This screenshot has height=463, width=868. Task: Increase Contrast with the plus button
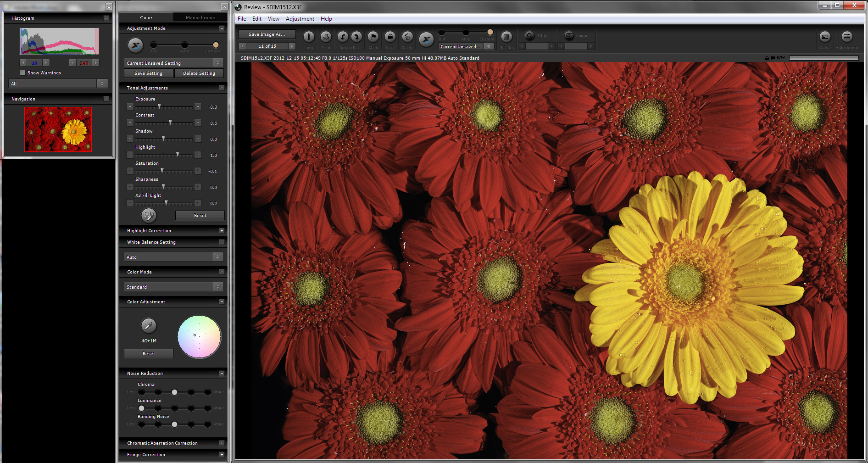pyautogui.click(x=198, y=123)
